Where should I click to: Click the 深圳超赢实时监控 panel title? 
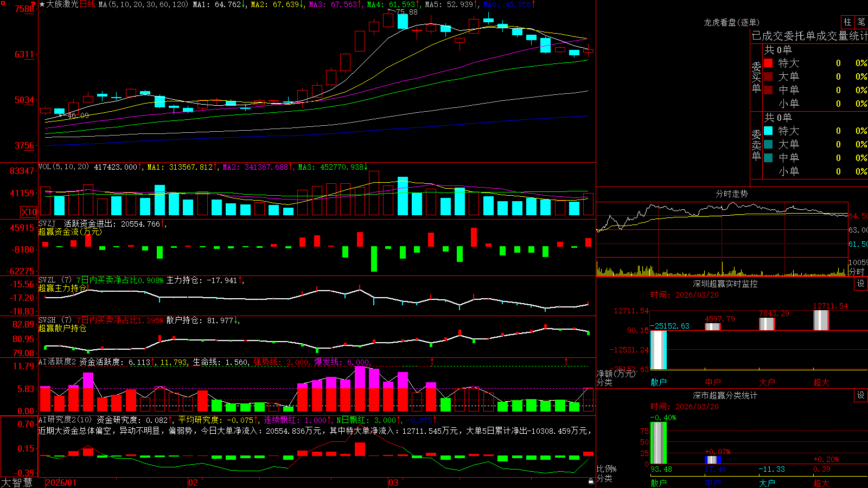pos(725,284)
